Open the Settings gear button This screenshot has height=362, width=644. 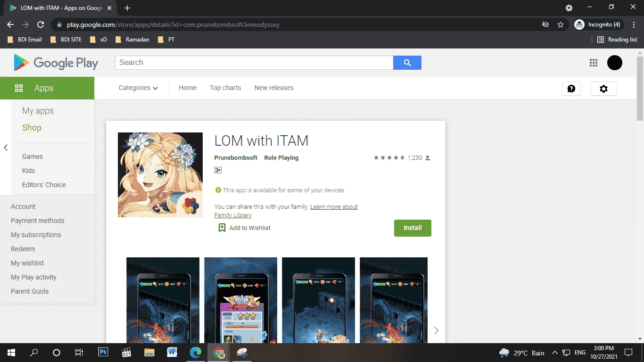point(603,89)
